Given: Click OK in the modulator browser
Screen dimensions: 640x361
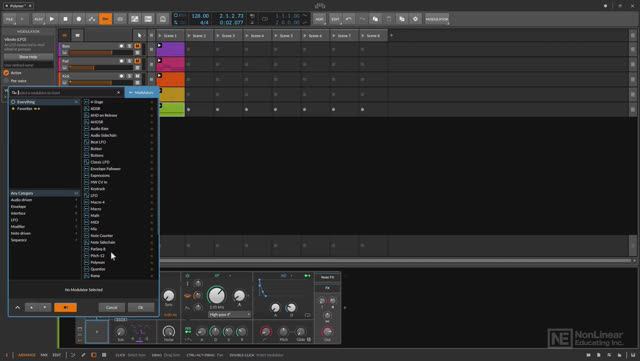Looking at the screenshot, I should point(141,308).
